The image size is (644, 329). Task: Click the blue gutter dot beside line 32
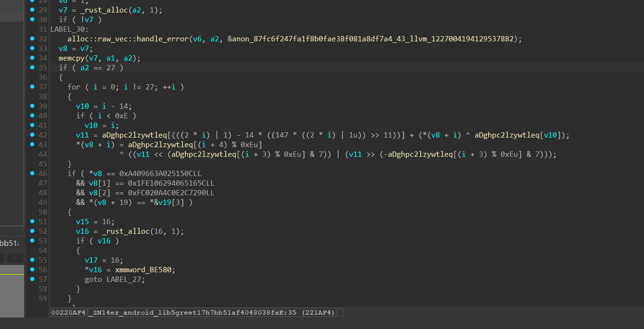coord(33,39)
